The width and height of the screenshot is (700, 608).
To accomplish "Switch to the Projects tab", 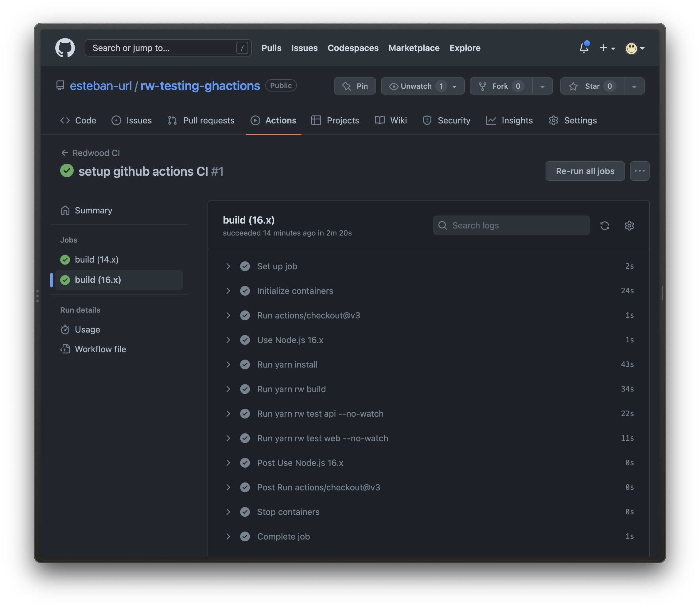I will tap(335, 120).
